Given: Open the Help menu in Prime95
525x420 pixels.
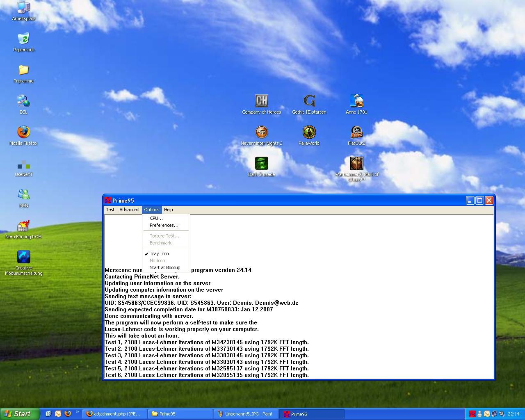Looking at the screenshot, I should click(169, 210).
